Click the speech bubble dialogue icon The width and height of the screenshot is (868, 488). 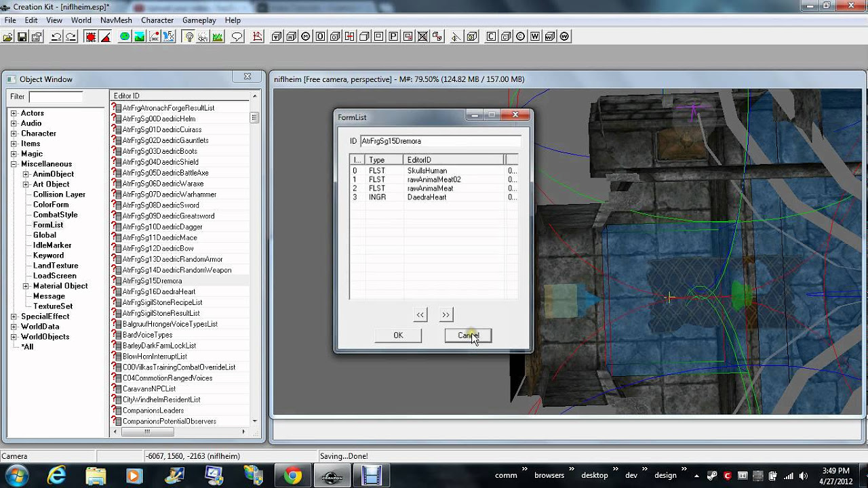pyautogui.click(x=237, y=37)
